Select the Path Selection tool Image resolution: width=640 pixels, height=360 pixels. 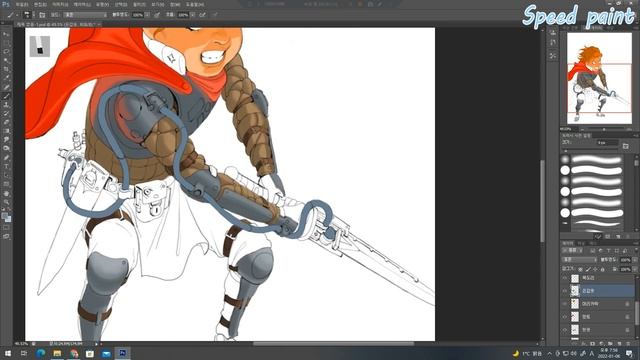[6, 175]
